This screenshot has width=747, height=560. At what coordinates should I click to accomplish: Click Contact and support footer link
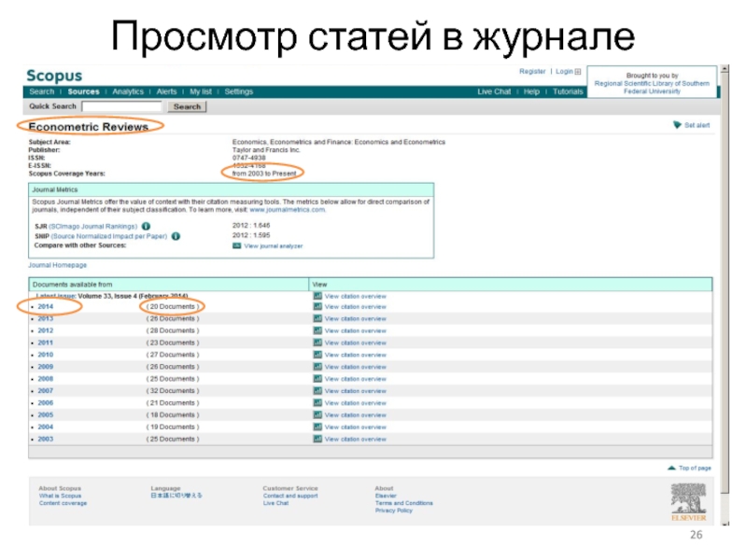[x=290, y=496]
